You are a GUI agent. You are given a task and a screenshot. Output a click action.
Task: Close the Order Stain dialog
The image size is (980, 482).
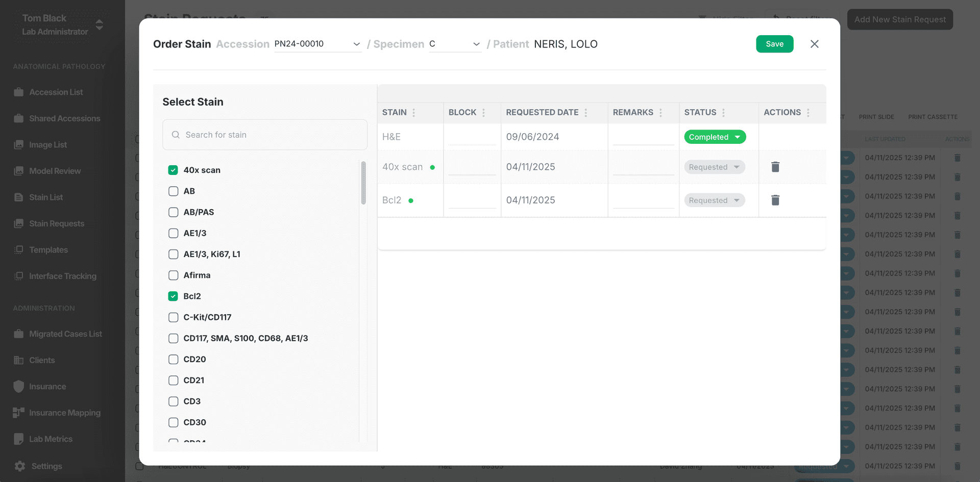tap(814, 44)
